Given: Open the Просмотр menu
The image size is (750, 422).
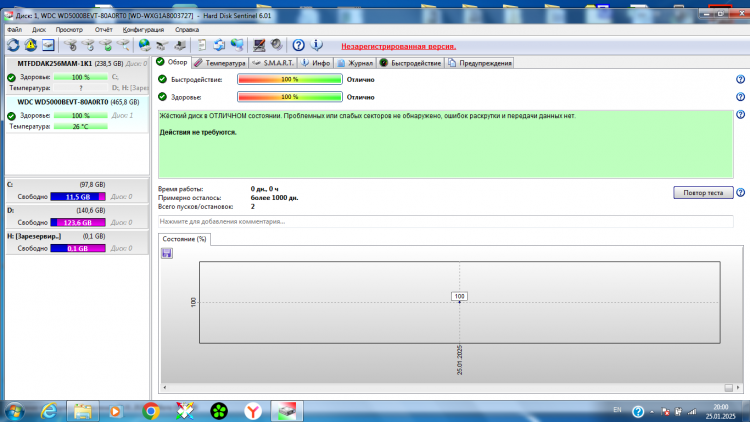Looking at the screenshot, I should click(x=69, y=30).
